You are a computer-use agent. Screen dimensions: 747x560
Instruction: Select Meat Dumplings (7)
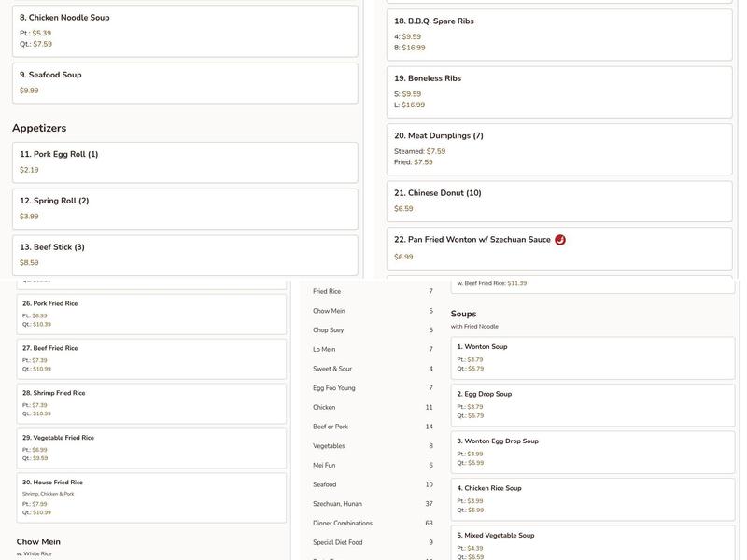click(559, 149)
